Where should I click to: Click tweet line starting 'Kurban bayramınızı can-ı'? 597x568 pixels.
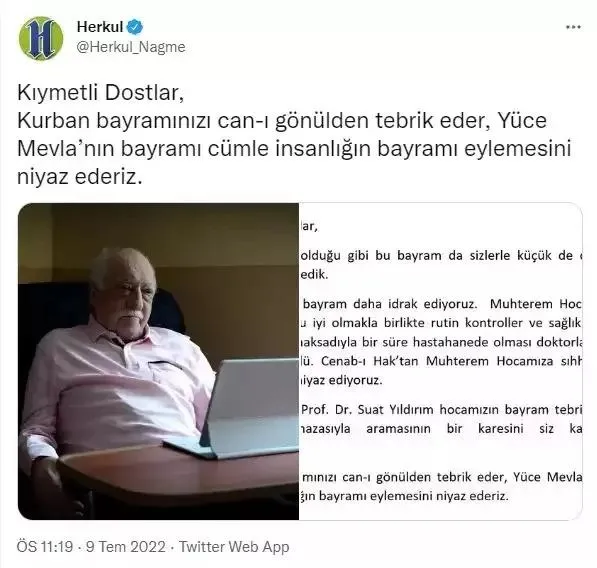coord(282,121)
